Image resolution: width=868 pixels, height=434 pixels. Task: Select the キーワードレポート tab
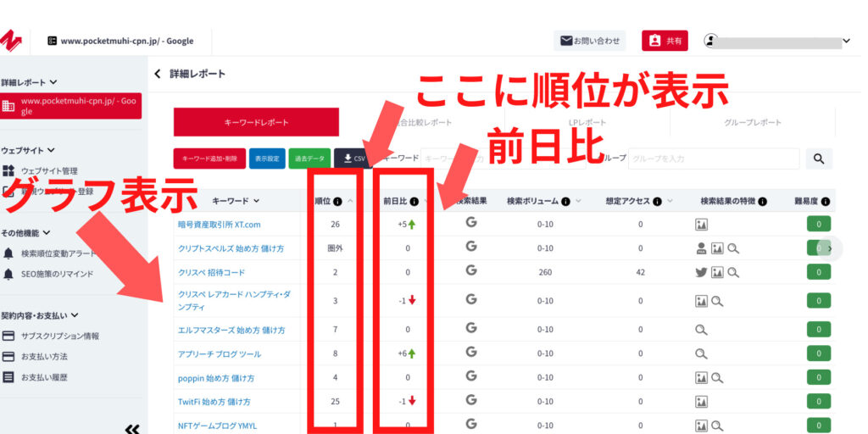point(256,122)
